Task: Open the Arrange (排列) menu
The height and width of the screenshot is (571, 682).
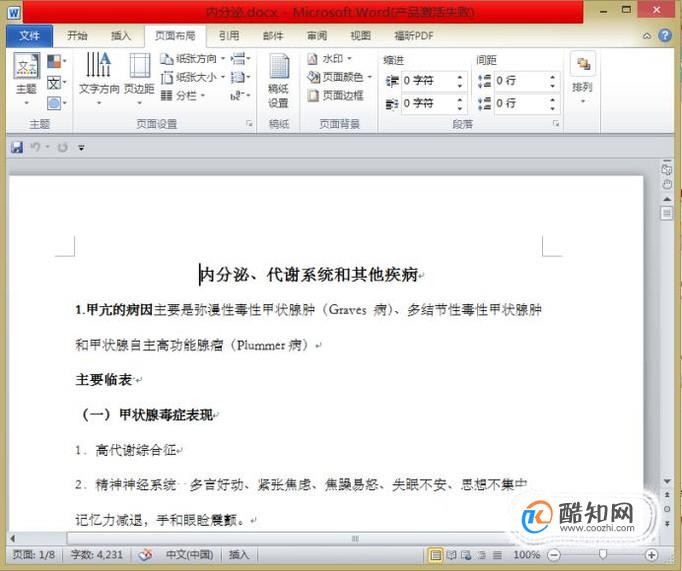Action: coord(583,79)
